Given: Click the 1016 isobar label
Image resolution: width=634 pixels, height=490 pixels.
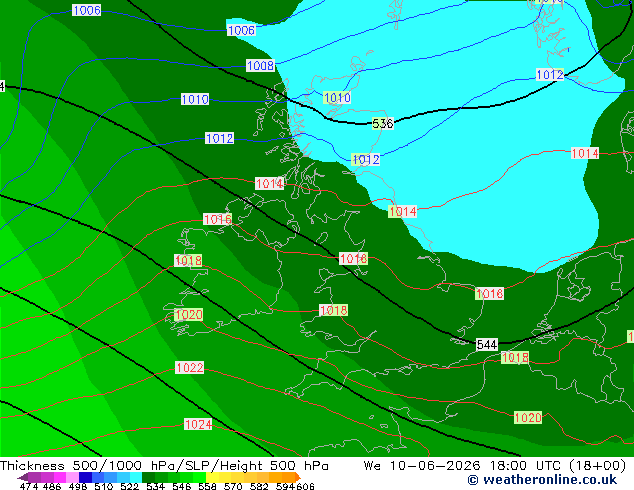Looking at the screenshot, I should (218, 219).
